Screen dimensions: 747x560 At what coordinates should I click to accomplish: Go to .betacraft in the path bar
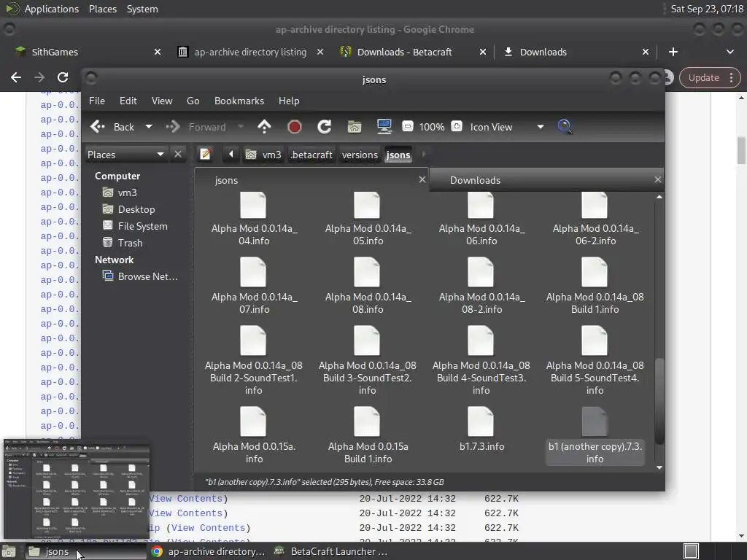(x=311, y=155)
